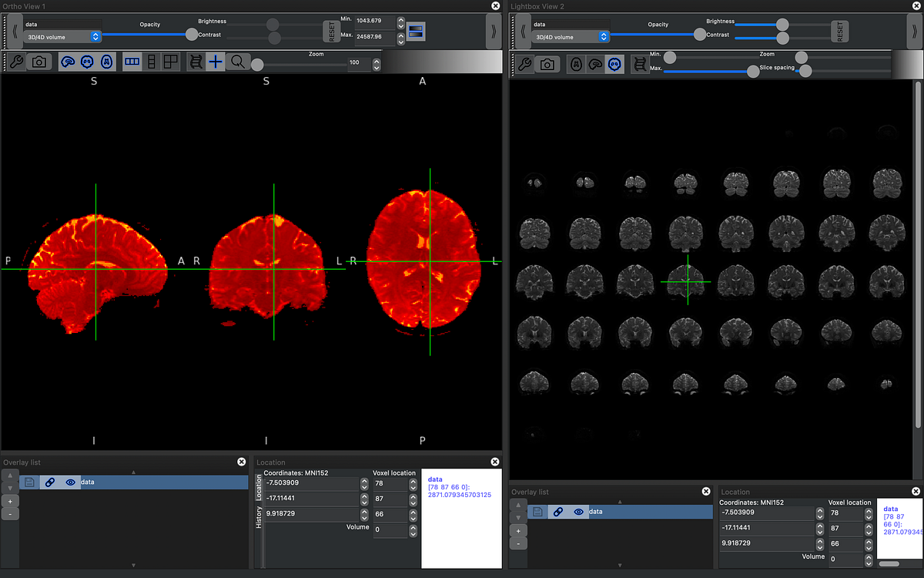The height and width of the screenshot is (578, 924).
Task: Switch Ortho View to vertical layout
Action: [151, 62]
